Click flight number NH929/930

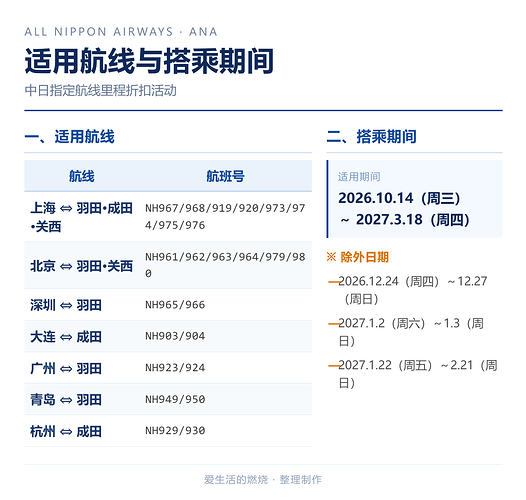tap(175, 430)
